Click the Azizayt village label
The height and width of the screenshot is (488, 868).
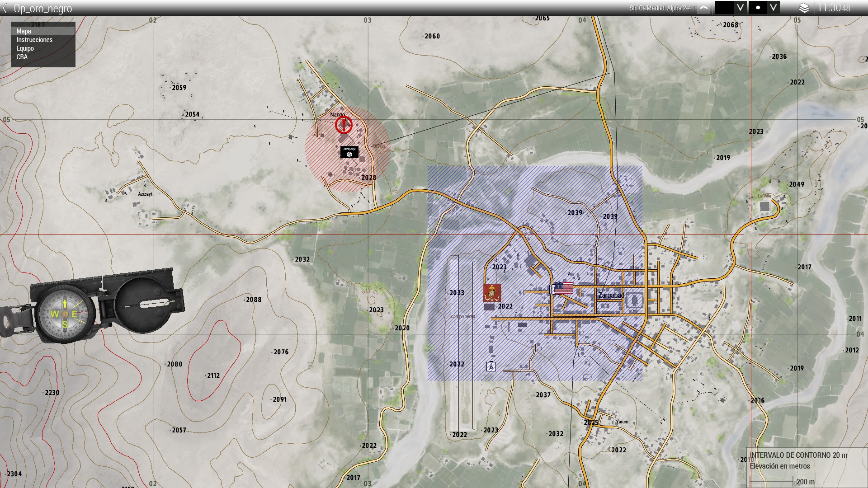145,194
